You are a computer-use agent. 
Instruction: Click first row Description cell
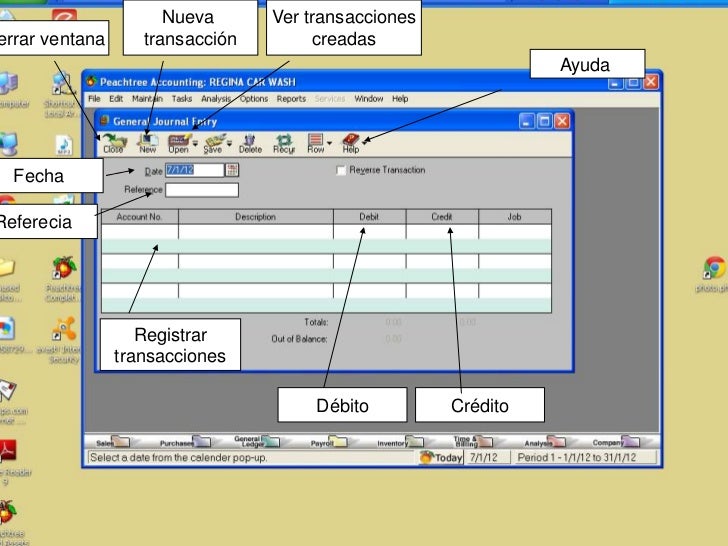click(256, 232)
